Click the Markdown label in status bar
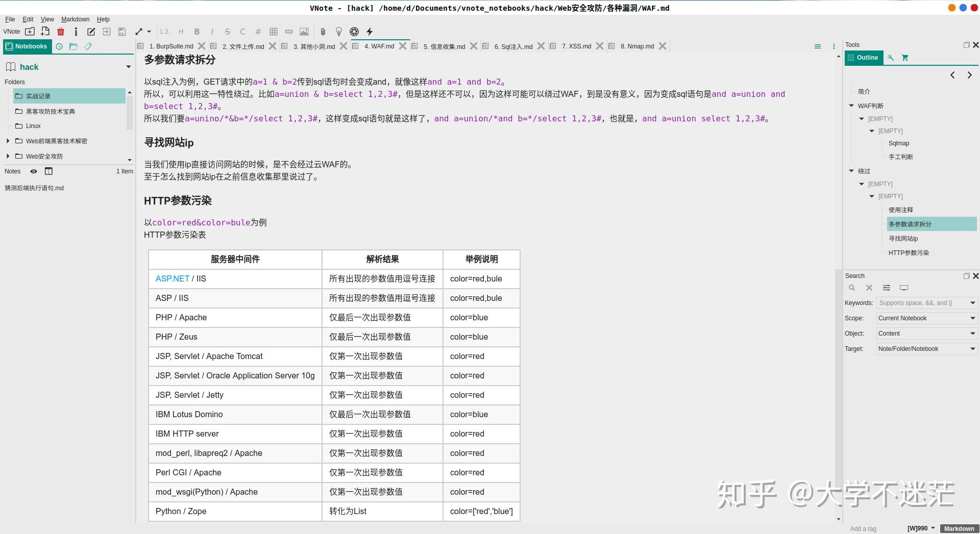 coord(959,529)
